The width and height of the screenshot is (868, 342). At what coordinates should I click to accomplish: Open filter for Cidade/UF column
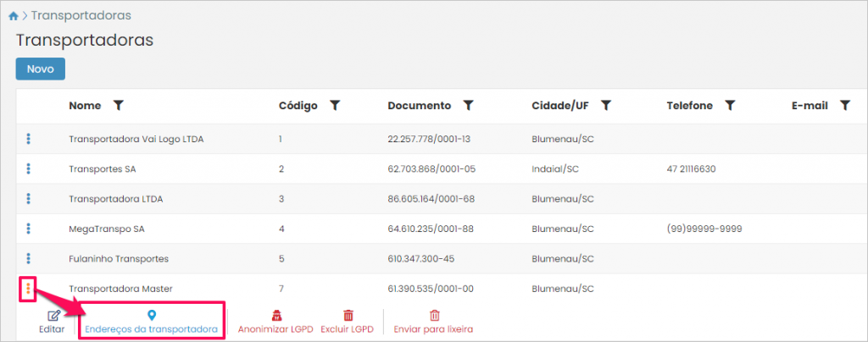[606, 106]
